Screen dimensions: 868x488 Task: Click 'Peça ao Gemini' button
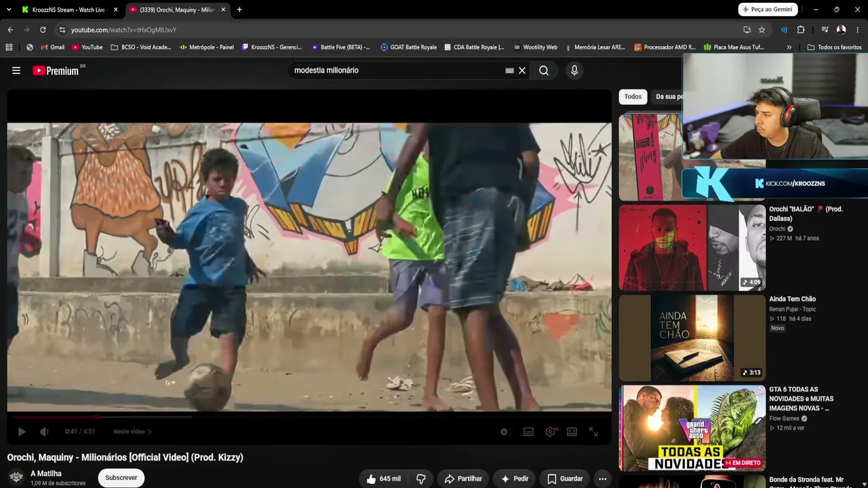(x=767, y=9)
